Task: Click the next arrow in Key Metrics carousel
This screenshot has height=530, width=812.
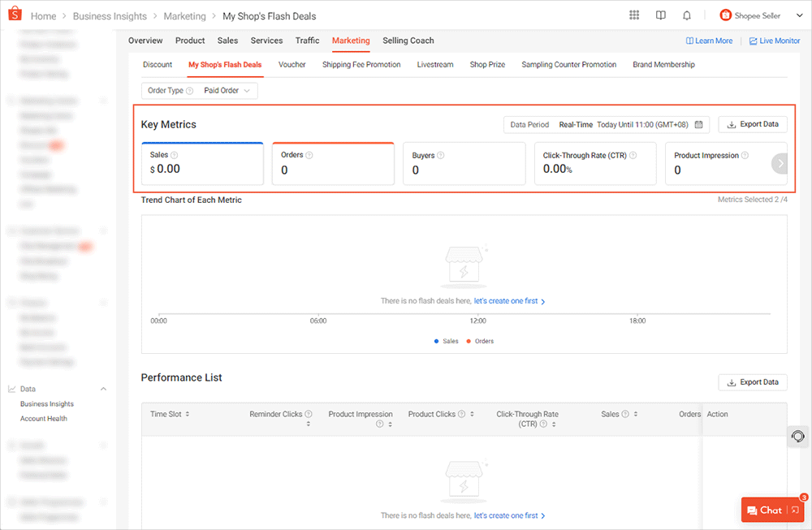Action: tap(780, 164)
